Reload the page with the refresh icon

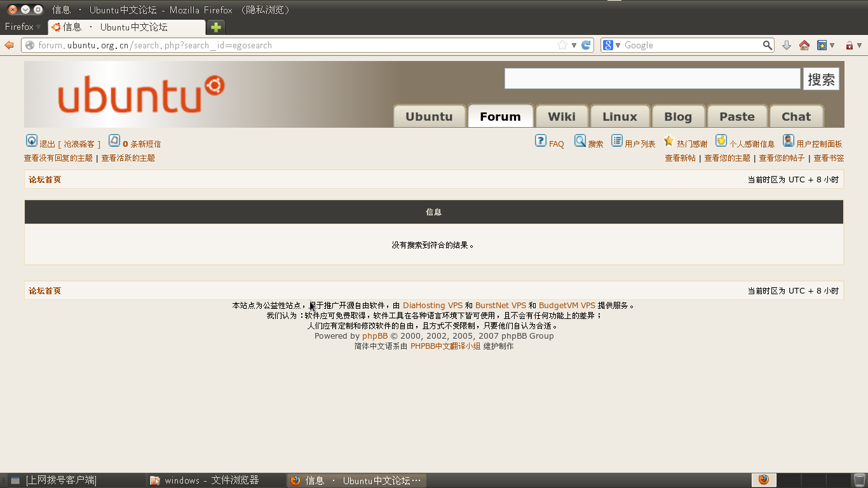pyautogui.click(x=586, y=45)
